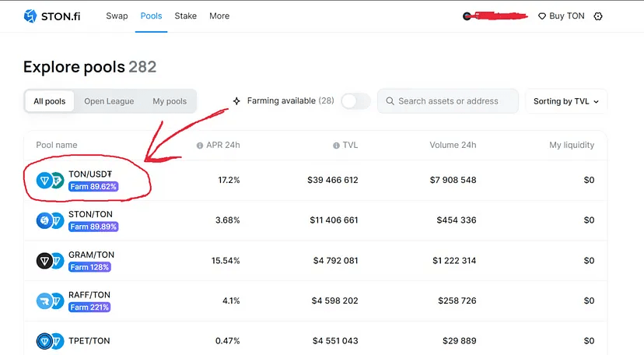Click the 3.68% APR value
This screenshot has width=644, height=355.
[228, 220]
